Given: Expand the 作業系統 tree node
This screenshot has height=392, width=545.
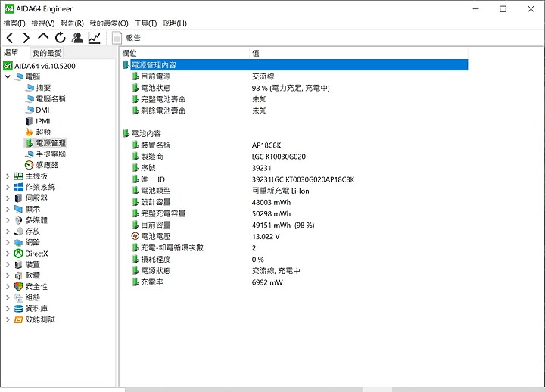Looking at the screenshot, I should (x=8, y=188).
